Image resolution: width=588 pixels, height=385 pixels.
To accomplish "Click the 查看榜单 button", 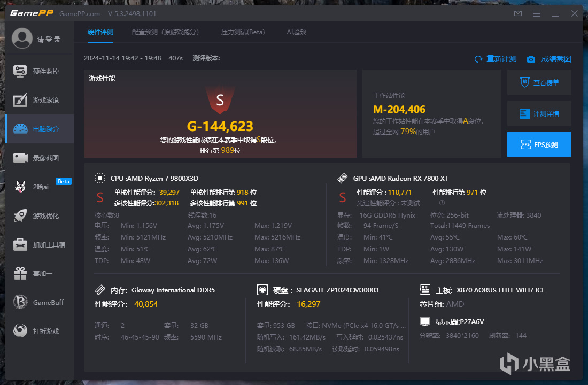I will 539,82.
